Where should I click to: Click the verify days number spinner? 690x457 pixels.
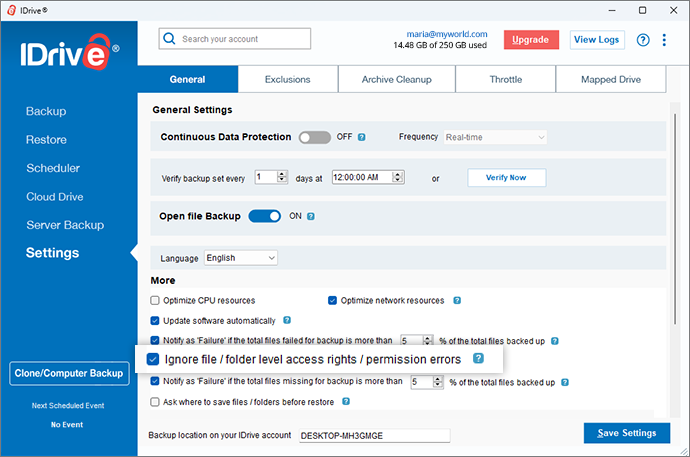click(x=282, y=177)
